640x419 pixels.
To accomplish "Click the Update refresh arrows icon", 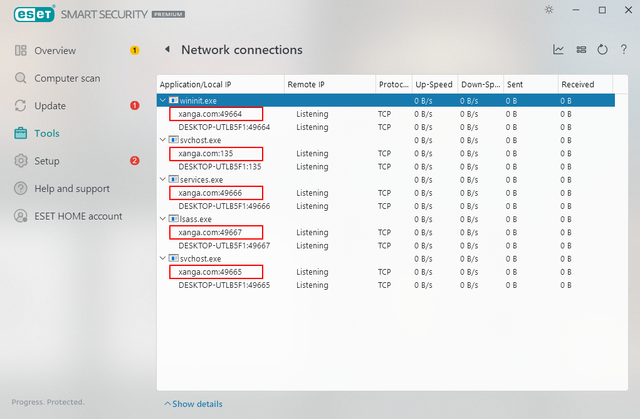I will pos(20,106).
